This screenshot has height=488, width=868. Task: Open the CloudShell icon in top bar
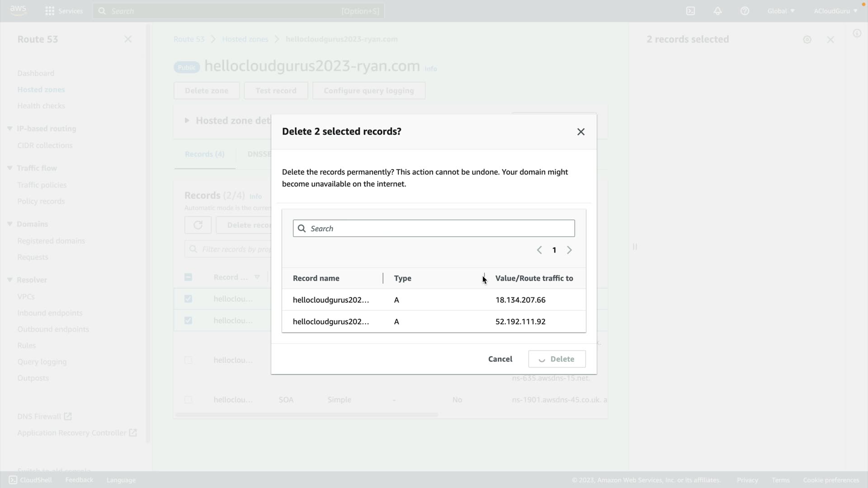click(x=690, y=11)
